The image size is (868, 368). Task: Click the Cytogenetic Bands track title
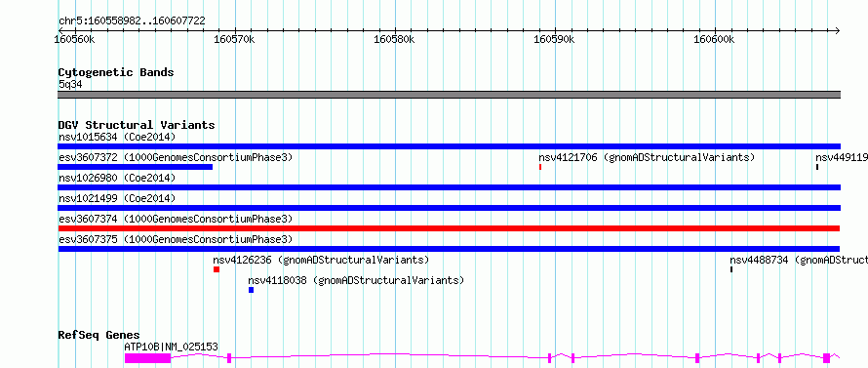click(116, 72)
